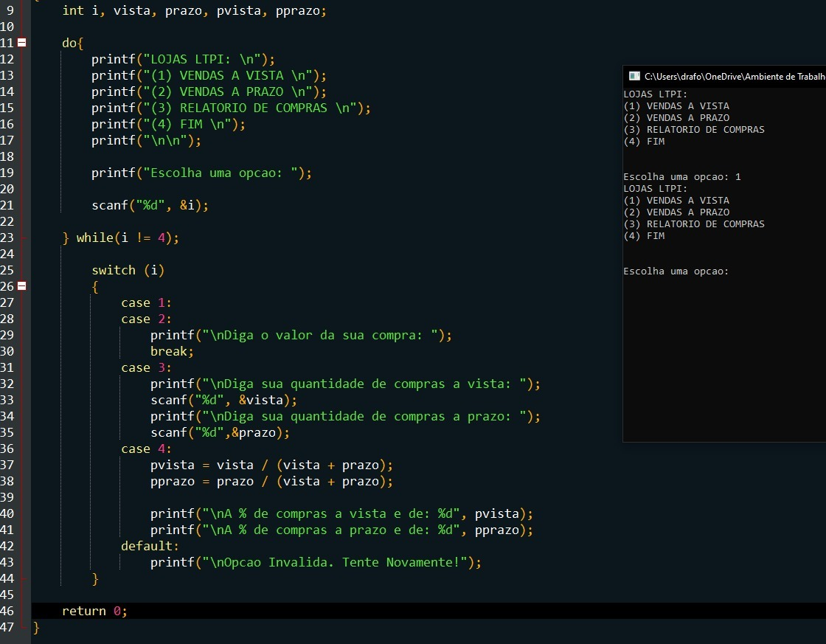Click line number 9 in the gutter
The image size is (826, 644).
10,10
